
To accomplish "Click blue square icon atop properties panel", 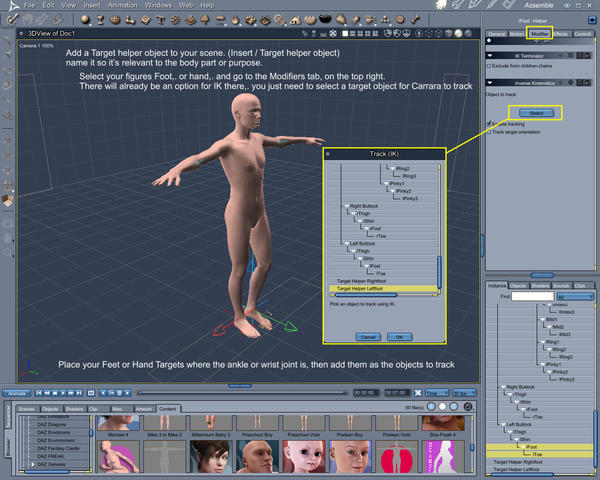I will 592,20.
